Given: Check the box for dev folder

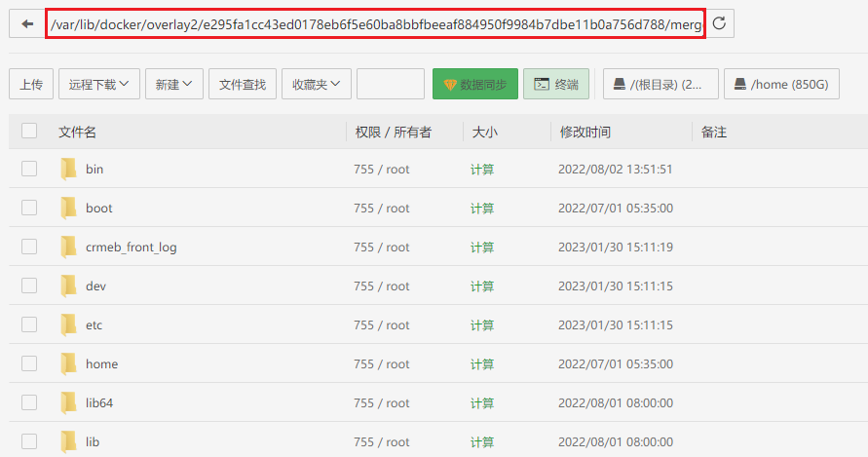Looking at the screenshot, I should point(29,286).
